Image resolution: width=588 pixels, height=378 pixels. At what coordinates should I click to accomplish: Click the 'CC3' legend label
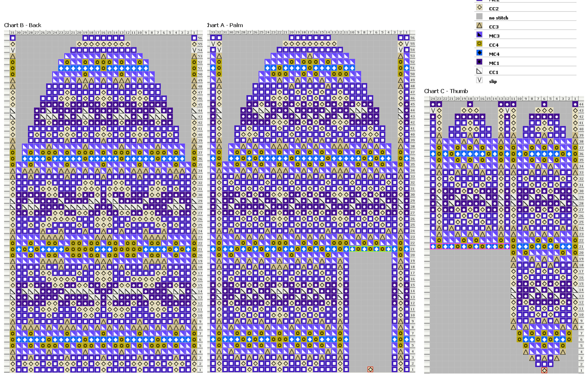point(494,27)
